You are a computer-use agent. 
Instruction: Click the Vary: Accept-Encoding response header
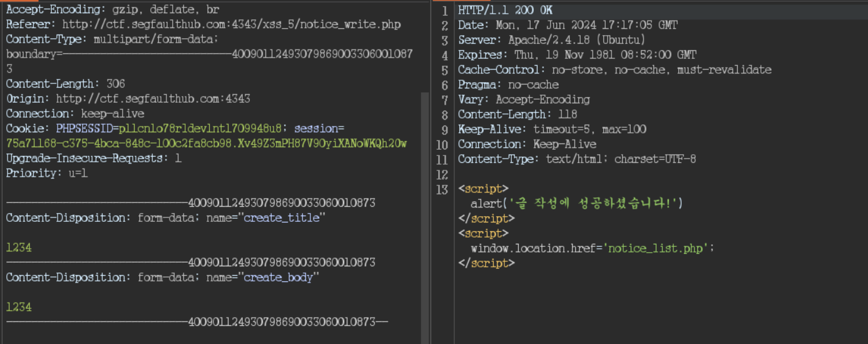point(524,100)
